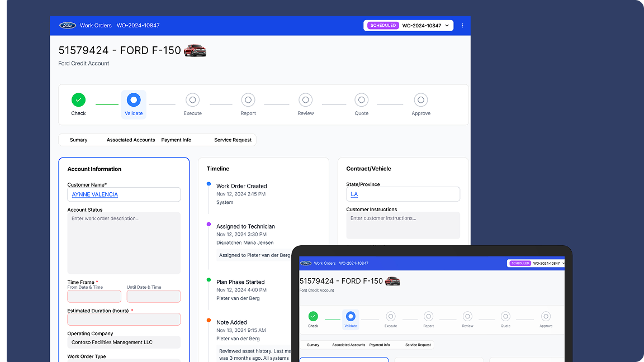Image resolution: width=644 pixels, height=362 pixels.
Task: Click the From Date & Time field
Action: tap(94, 296)
